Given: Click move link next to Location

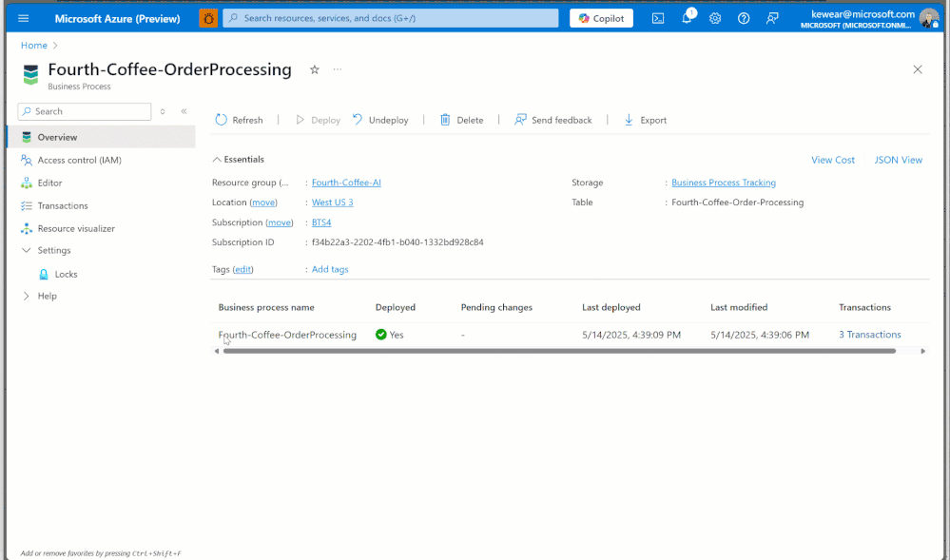Looking at the screenshot, I should (x=263, y=203).
